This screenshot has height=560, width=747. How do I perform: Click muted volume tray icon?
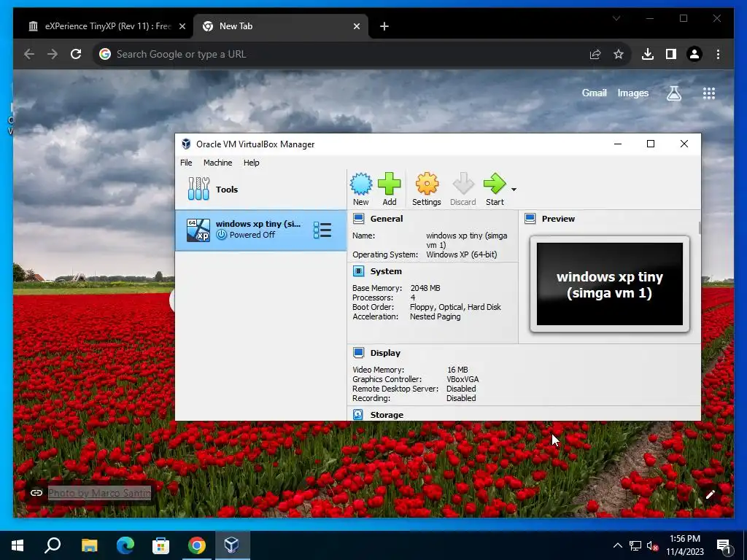click(653, 545)
